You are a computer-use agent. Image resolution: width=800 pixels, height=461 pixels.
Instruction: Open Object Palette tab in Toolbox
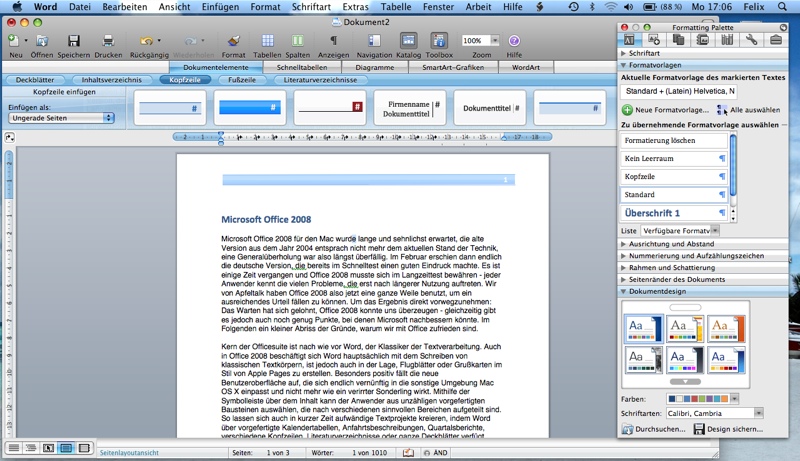tap(654, 40)
